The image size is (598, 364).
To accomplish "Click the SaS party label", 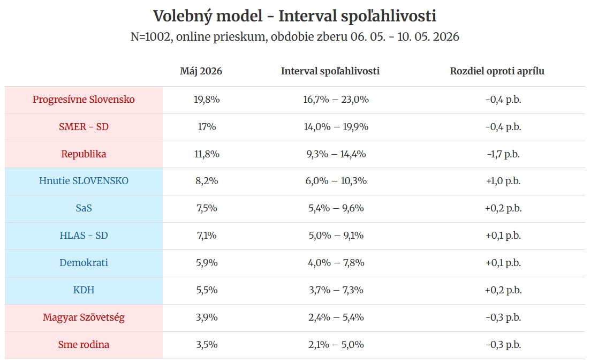I will (x=84, y=208).
